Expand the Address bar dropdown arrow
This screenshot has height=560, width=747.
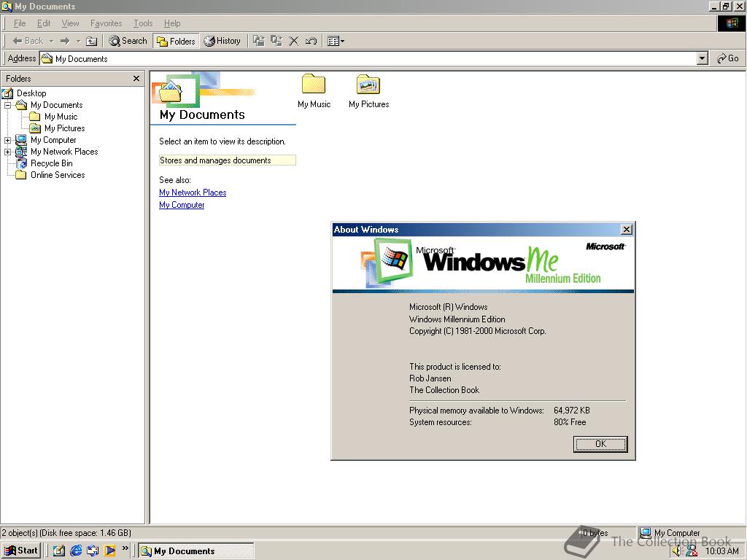click(703, 58)
